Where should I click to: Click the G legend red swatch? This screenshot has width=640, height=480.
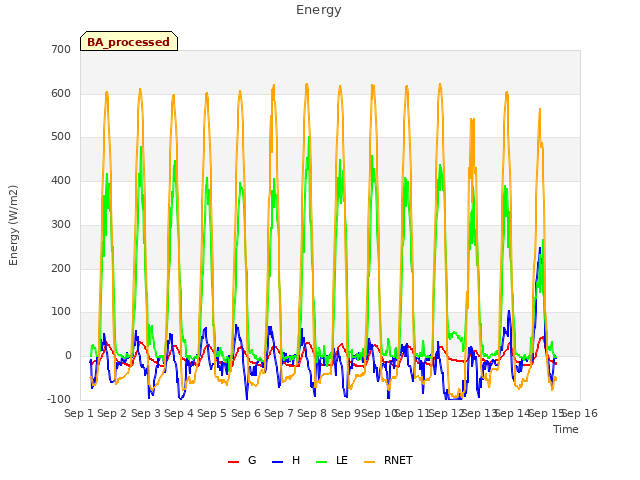[x=233, y=462]
